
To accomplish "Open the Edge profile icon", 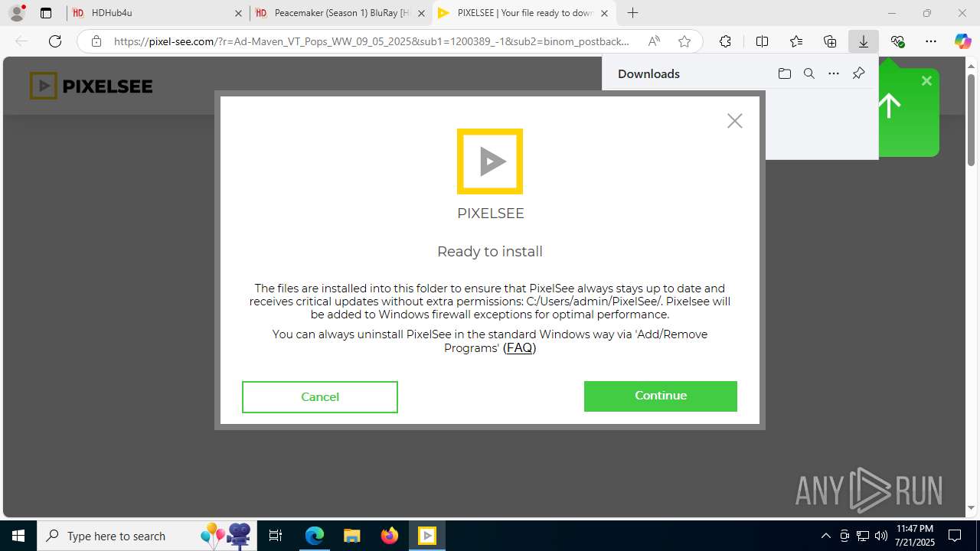I will [x=17, y=13].
